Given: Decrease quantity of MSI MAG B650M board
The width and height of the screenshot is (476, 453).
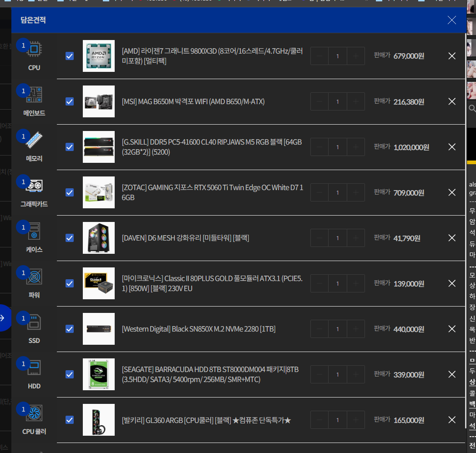Looking at the screenshot, I should [x=319, y=101].
